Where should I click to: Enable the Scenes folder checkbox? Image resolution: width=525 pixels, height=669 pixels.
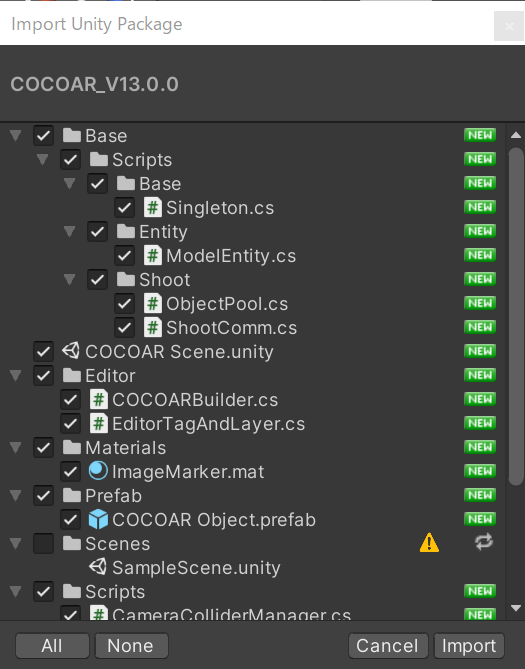click(44, 544)
